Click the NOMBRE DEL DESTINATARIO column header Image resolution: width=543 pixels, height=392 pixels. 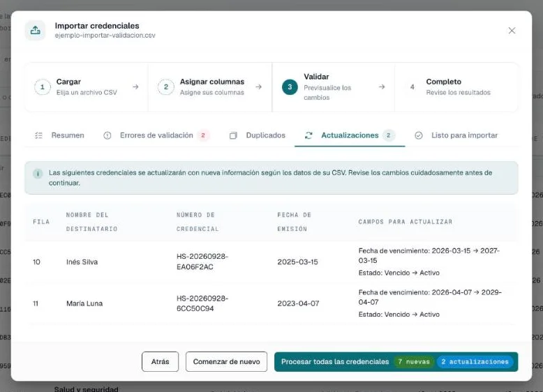tap(91, 222)
